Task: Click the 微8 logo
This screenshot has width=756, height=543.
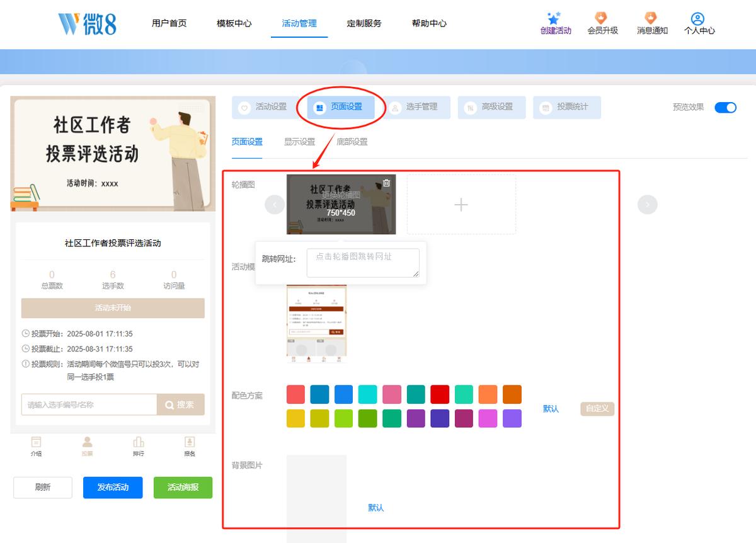Action: pyautogui.click(x=87, y=23)
